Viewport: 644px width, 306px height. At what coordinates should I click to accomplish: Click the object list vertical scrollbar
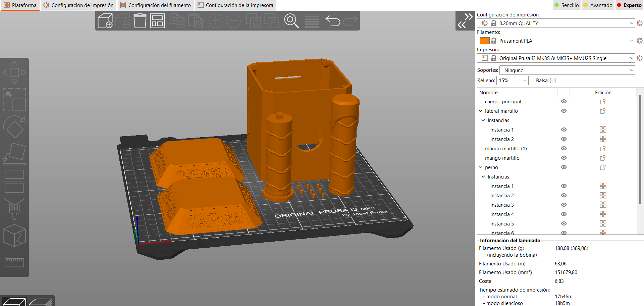(x=640, y=149)
